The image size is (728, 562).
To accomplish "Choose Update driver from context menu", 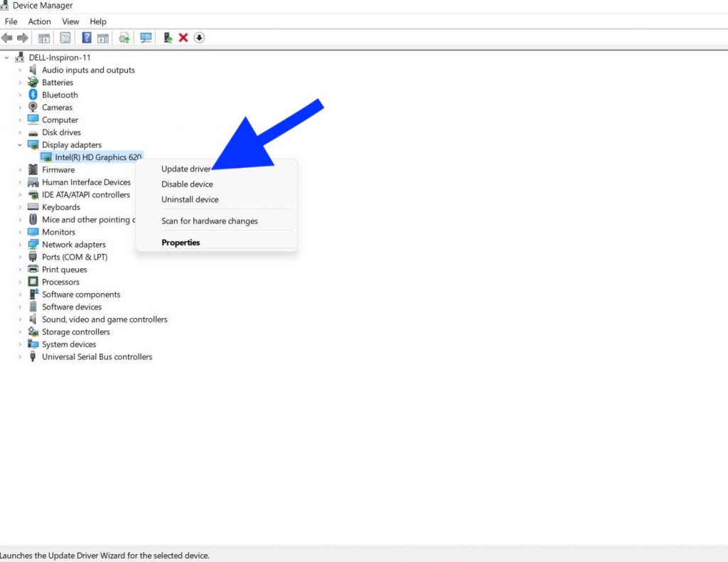I will click(x=186, y=169).
